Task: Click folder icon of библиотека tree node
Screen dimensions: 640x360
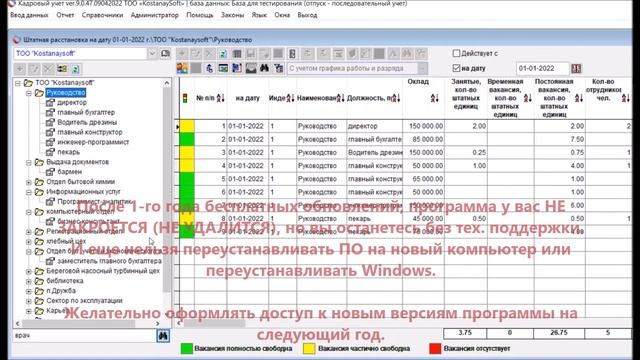Action: point(39,281)
